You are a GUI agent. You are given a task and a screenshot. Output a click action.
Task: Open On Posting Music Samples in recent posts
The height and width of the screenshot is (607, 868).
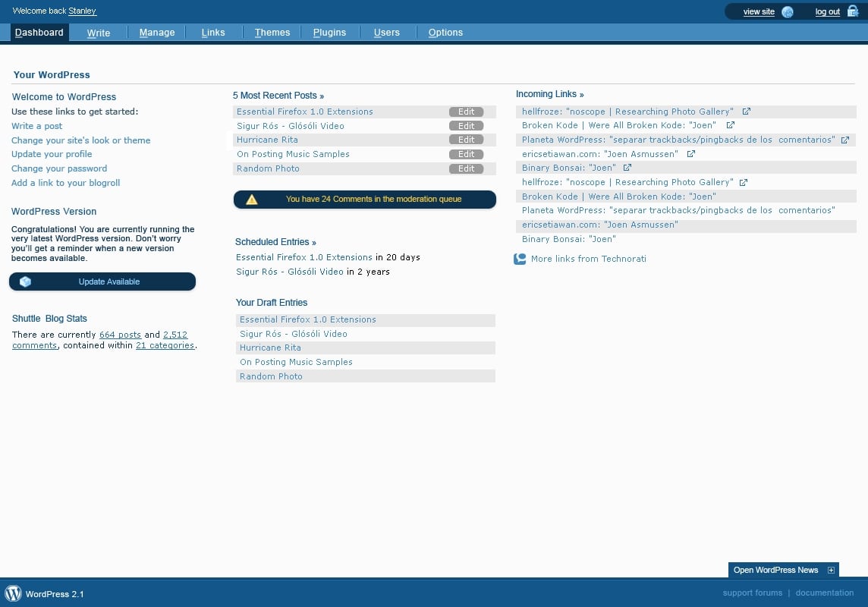(x=293, y=154)
